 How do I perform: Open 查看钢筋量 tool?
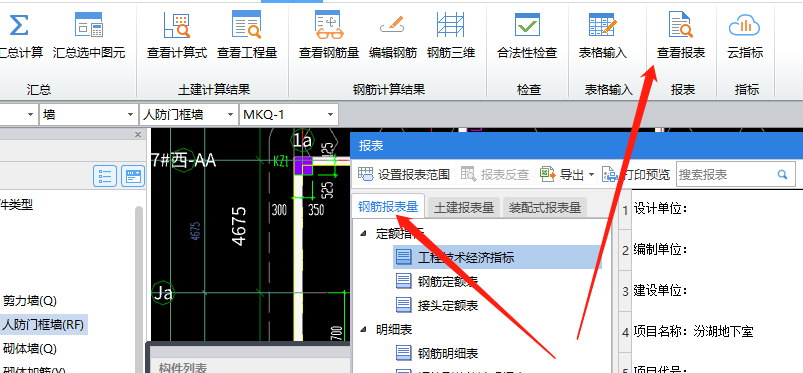tap(329, 35)
